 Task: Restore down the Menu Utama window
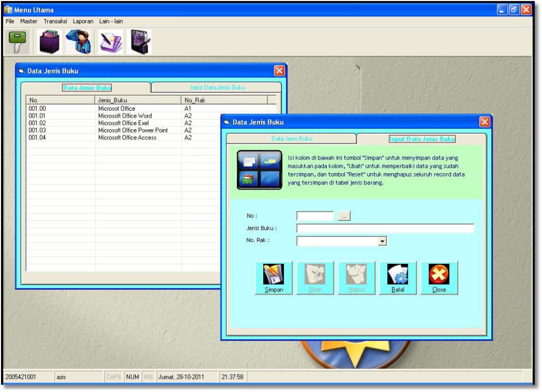pyautogui.click(x=514, y=10)
